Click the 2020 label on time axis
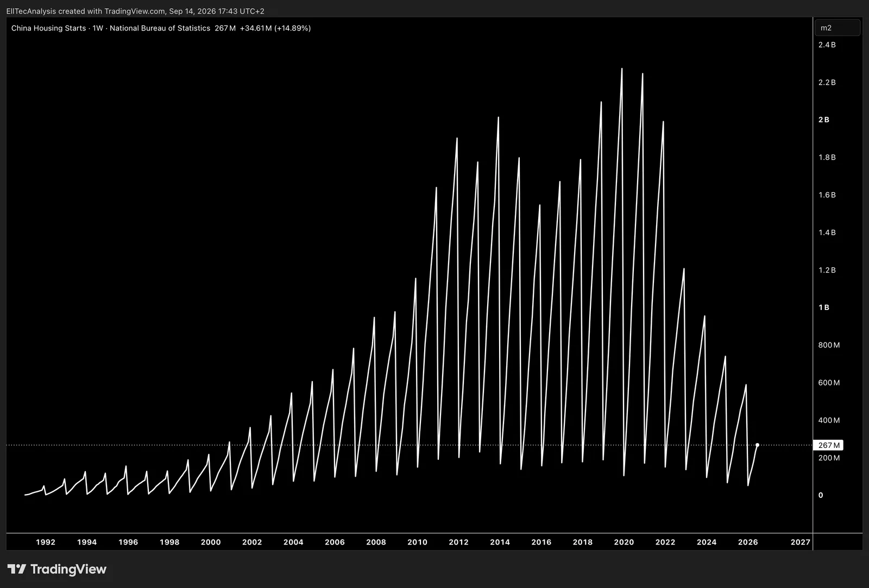Image resolution: width=869 pixels, height=588 pixels. (624, 542)
